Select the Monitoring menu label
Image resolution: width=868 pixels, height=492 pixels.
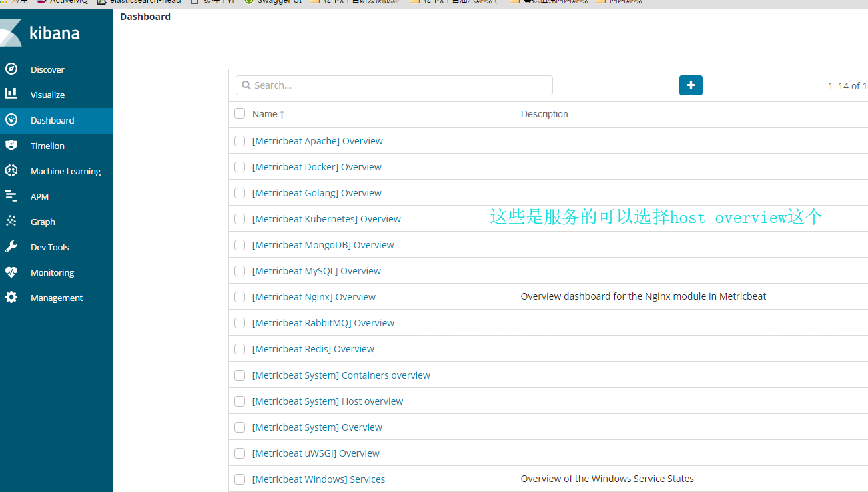point(53,272)
